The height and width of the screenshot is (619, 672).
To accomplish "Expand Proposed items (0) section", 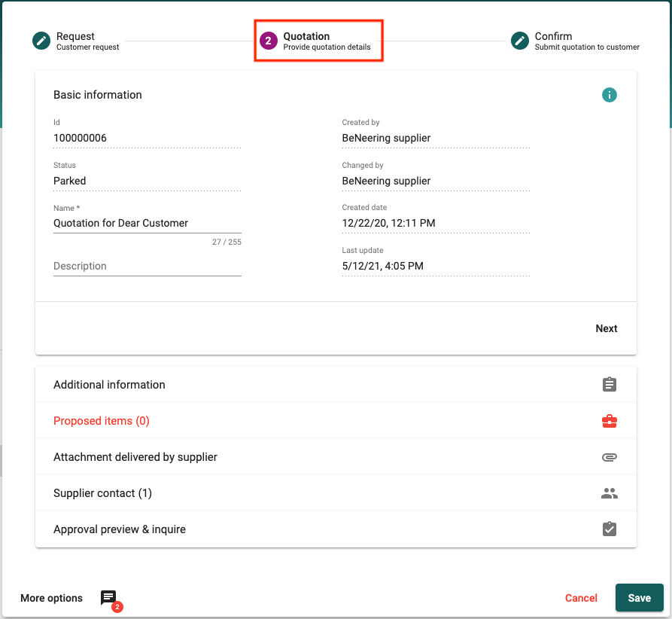I will pyautogui.click(x=102, y=421).
